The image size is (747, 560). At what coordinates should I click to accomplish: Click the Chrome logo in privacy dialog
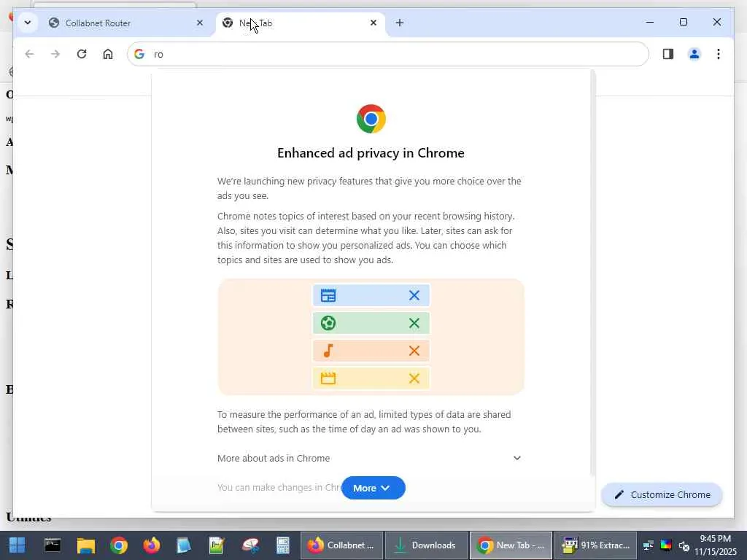tap(371, 119)
